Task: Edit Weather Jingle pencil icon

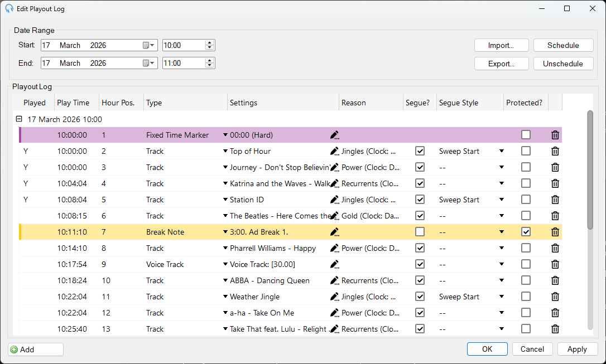Action: click(335, 297)
